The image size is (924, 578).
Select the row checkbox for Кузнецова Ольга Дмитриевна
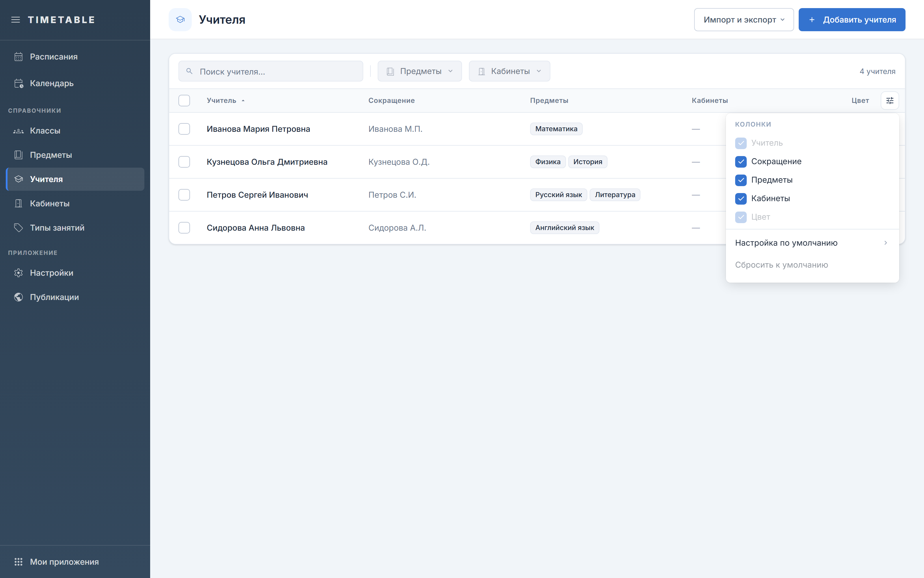pos(184,162)
